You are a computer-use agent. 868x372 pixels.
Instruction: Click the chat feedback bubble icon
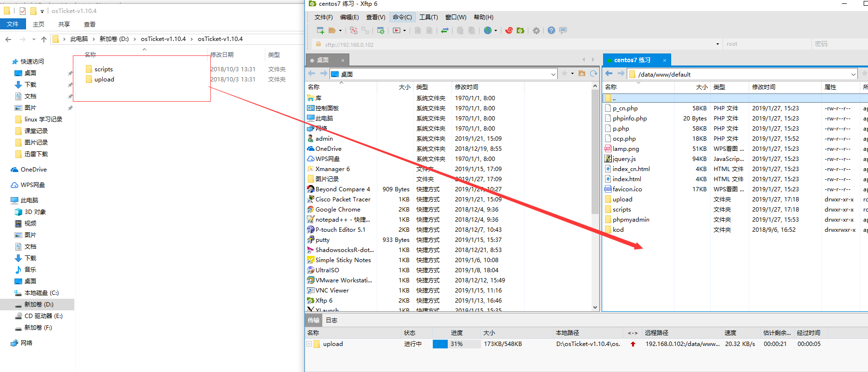pos(563,30)
